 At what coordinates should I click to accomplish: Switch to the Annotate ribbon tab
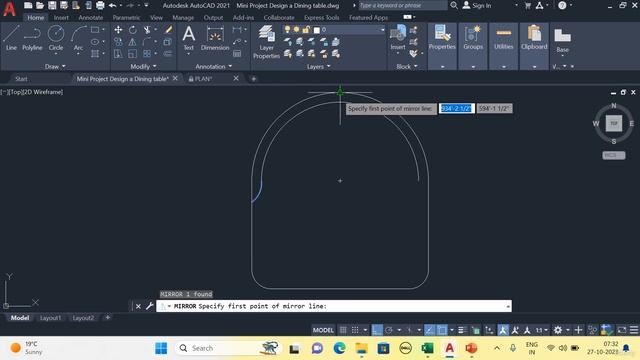point(91,18)
